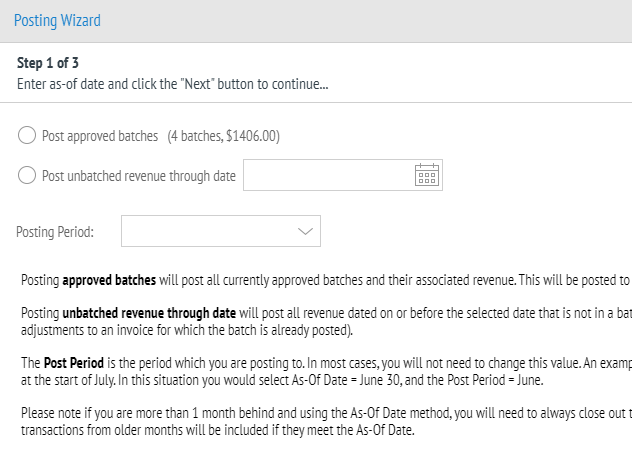Expand the Posting Period dropdown
The height and width of the screenshot is (468, 632).
(x=221, y=231)
